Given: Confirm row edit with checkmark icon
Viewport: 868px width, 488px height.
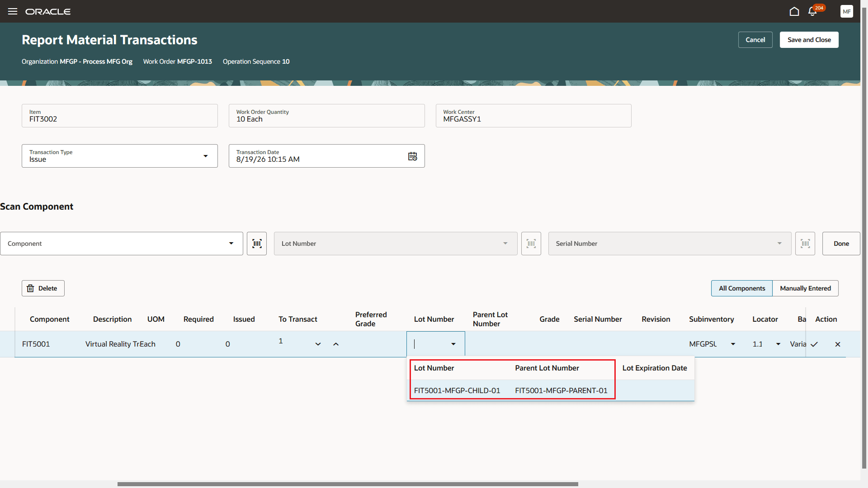Looking at the screenshot, I should point(814,344).
